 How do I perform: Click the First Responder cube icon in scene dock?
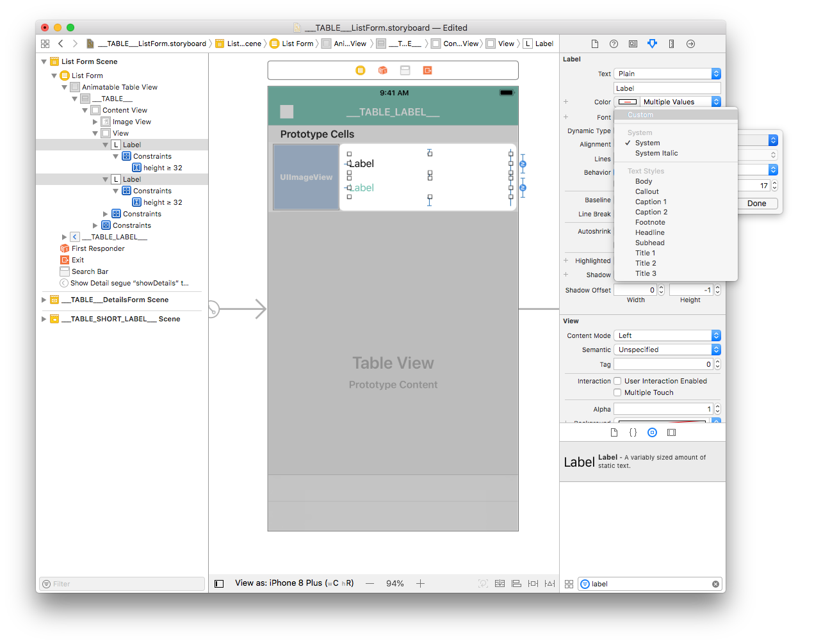(382, 70)
